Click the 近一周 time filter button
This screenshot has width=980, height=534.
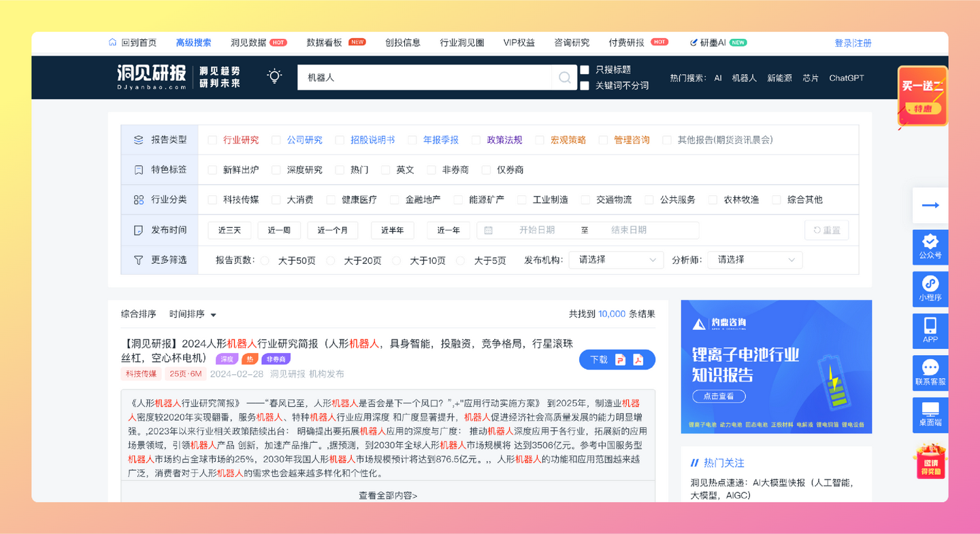(x=279, y=231)
